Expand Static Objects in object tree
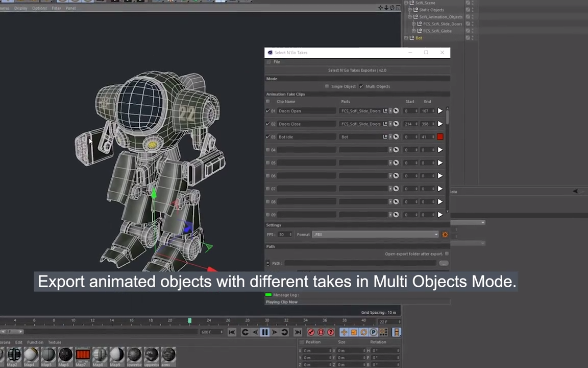The image size is (588, 368). point(410,10)
